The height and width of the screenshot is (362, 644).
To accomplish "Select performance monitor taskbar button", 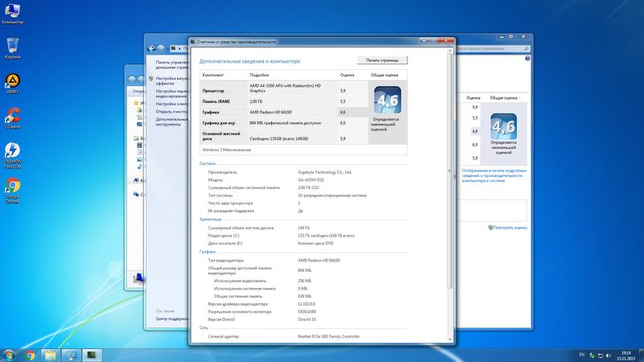I will click(91, 356).
